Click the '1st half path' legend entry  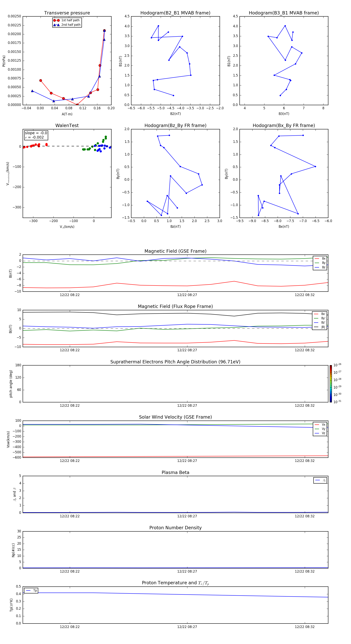point(66,20)
